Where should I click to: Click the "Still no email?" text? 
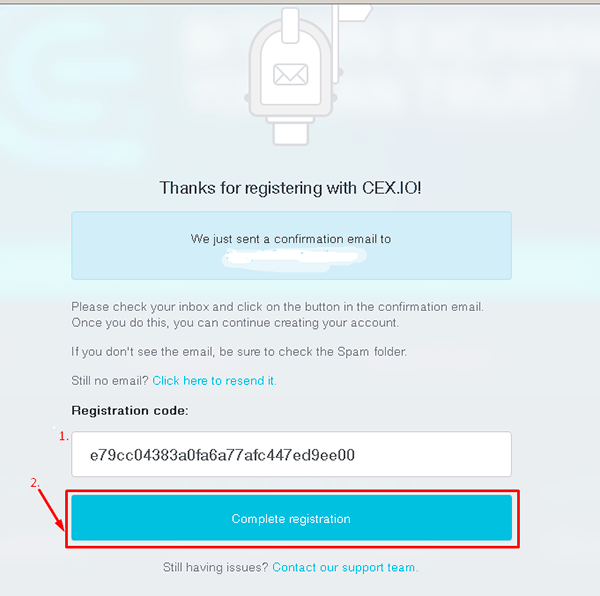tap(110, 381)
